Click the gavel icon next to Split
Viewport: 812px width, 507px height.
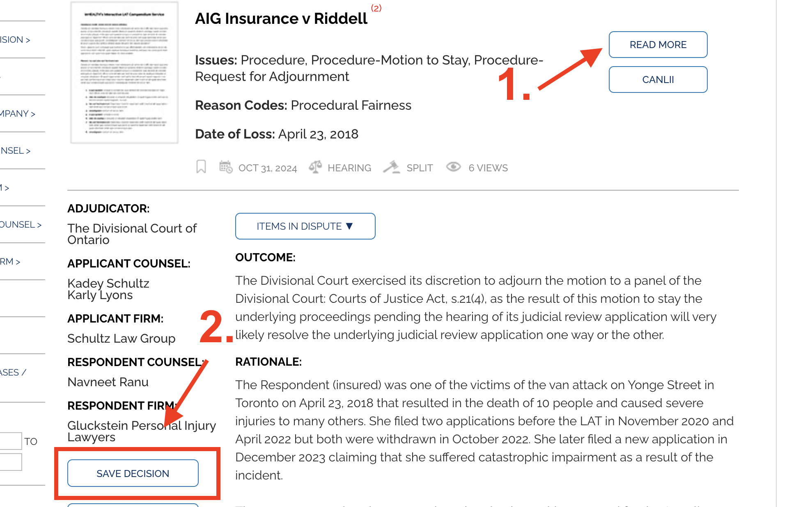(392, 167)
